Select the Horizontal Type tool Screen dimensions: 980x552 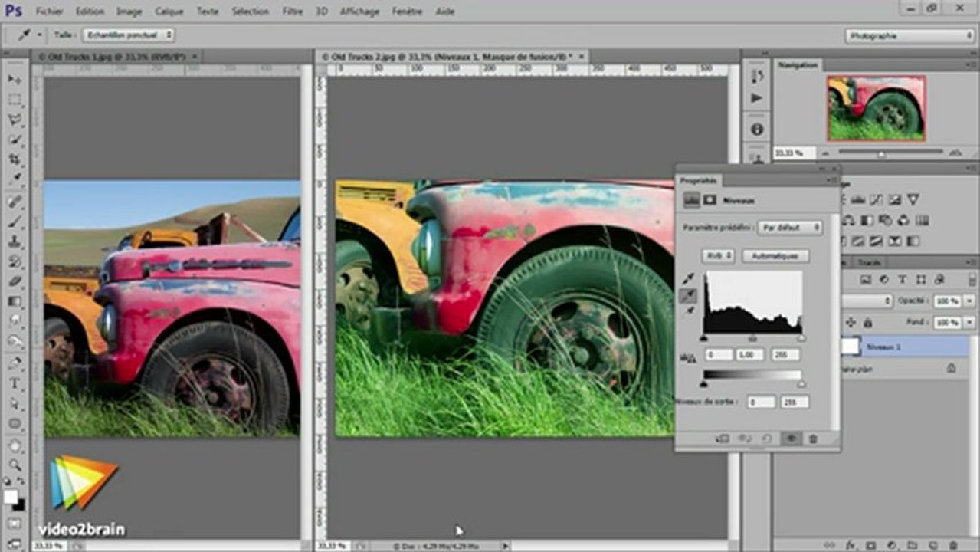point(15,383)
